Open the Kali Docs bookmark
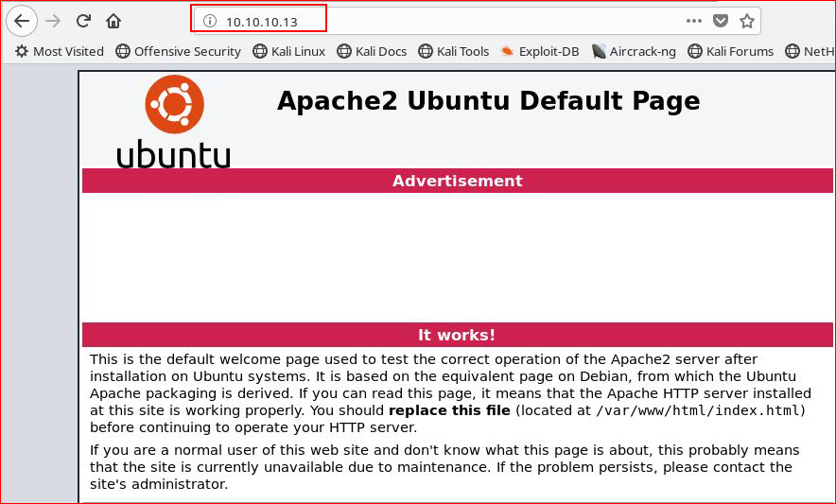 [372, 51]
